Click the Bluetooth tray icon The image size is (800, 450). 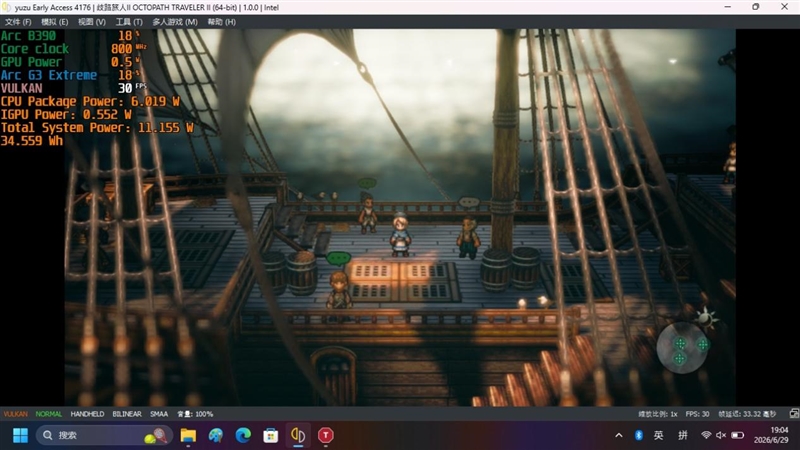point(639,435)
